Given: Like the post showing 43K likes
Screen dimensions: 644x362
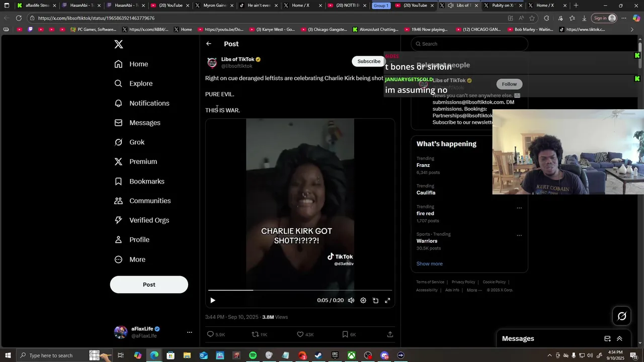Looking at the screenshot, I should coord(300,334).
